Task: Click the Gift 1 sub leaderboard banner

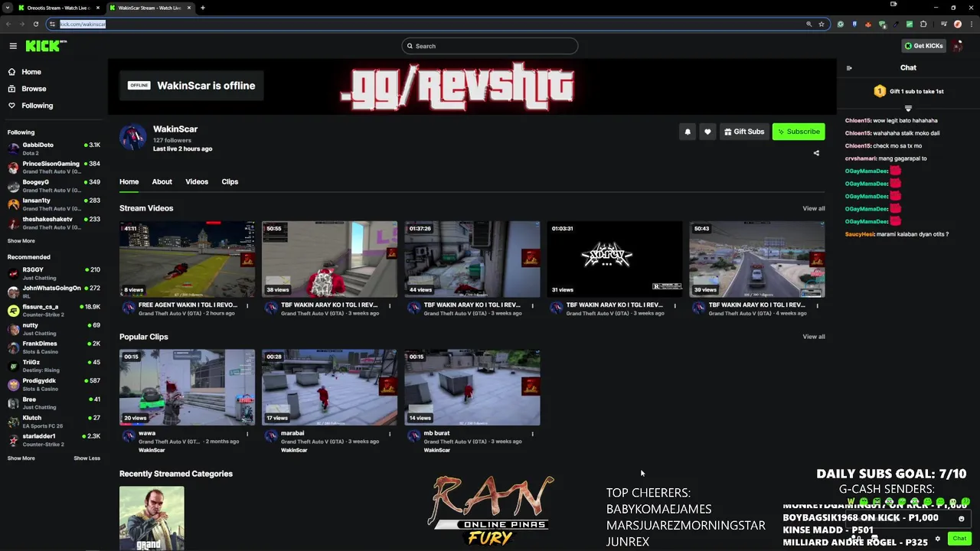Action: [x=909, y=91]
